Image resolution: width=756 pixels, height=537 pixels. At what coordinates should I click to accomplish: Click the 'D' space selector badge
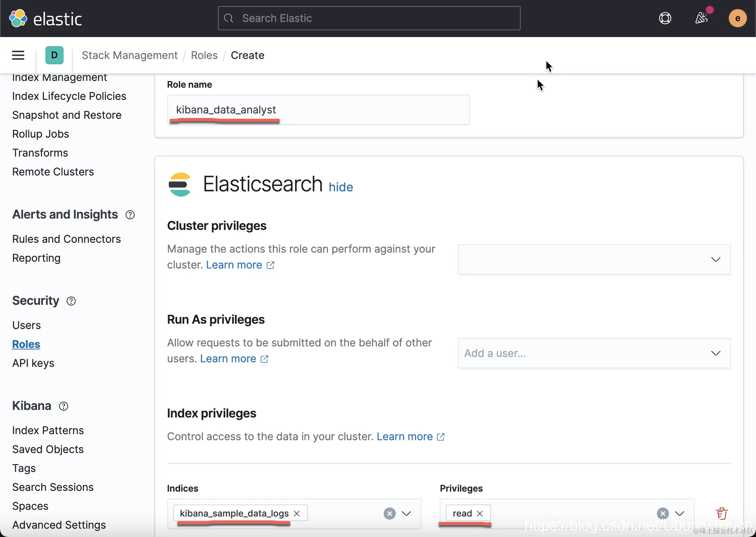54,55
